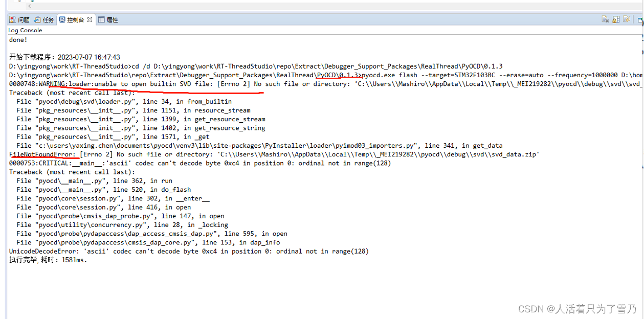Pin the console view
This screenshot has width=644, height=319.
[627, 19]
